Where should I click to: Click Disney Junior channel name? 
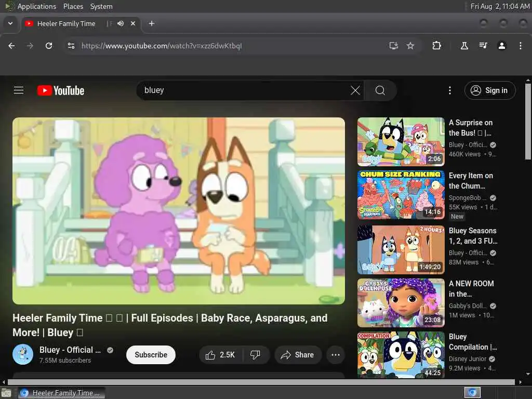click(x=468, y=359)
